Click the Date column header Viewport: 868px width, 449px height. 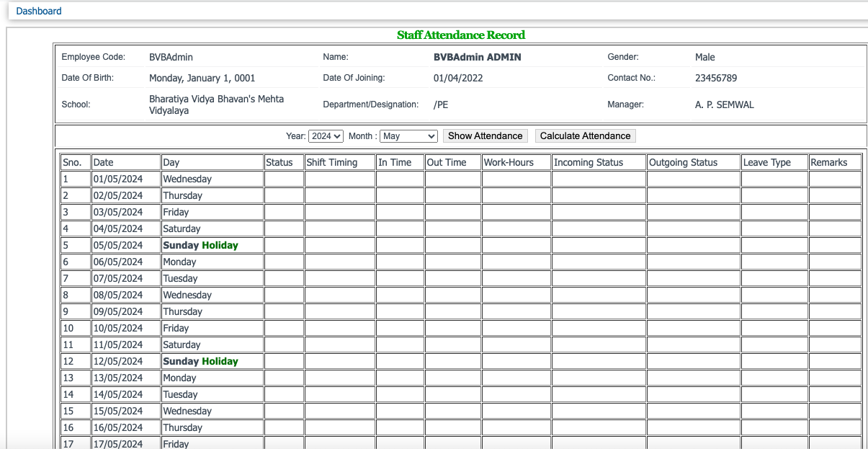tap(126, 162)
